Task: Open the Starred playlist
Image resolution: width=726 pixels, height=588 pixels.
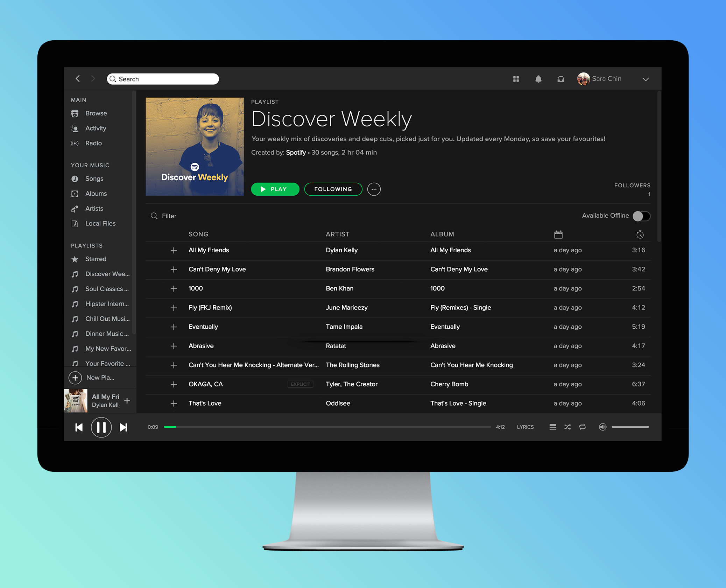Action: pos(96,259)
